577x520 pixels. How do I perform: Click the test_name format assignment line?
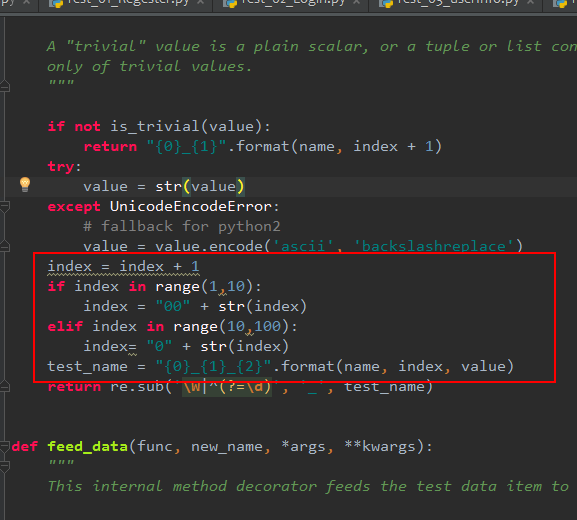(280, 367)
